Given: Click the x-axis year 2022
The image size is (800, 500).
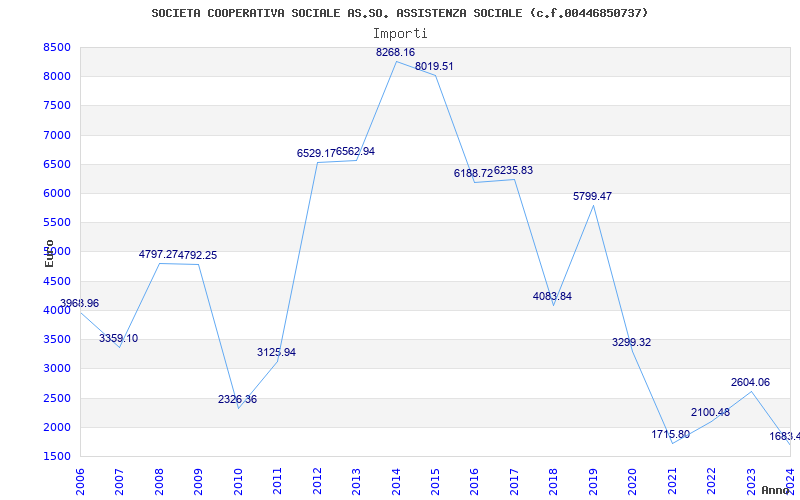Looking at the screenshot, I should pos(712,481).
